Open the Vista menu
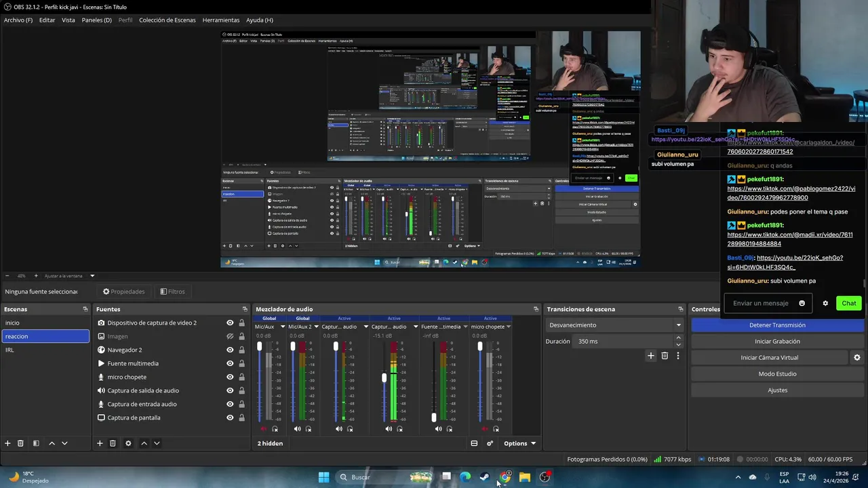The height and width of the screenshot is (488, 868). tap(68, 20)
